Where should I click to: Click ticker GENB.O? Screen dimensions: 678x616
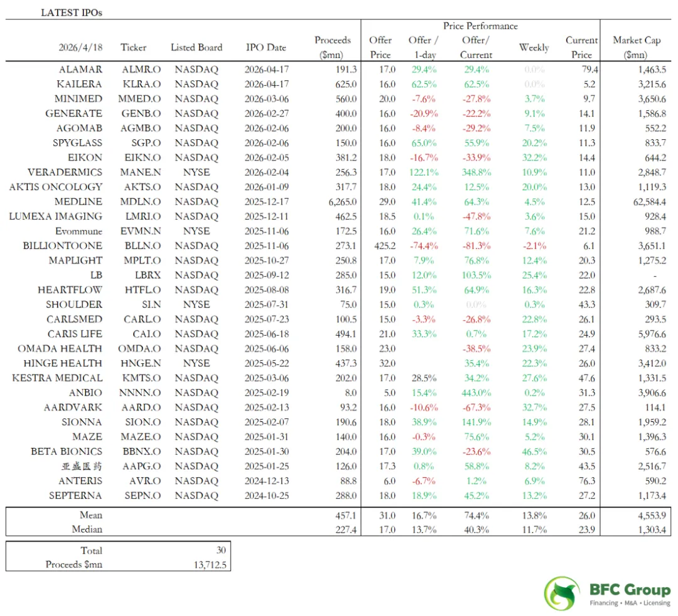[141, 114]
